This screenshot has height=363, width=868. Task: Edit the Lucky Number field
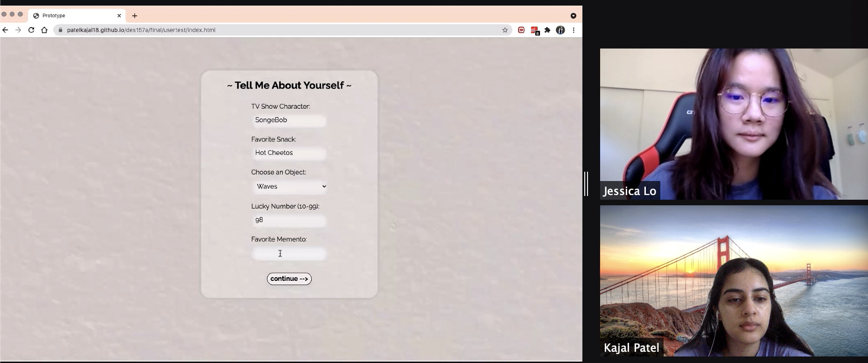289,220
